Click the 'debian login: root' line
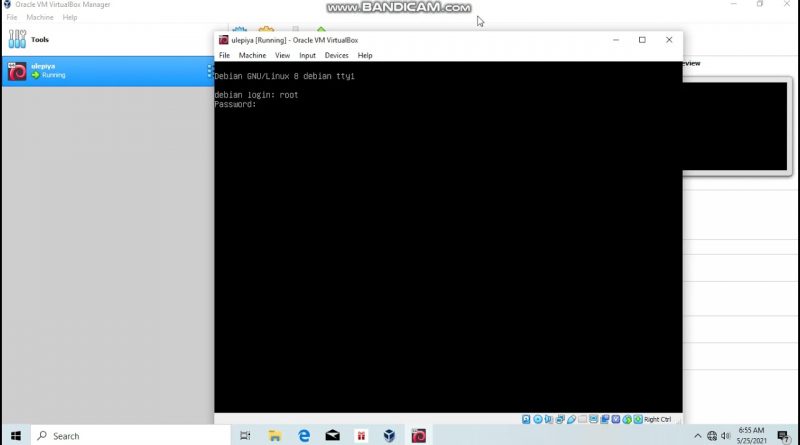Screen dimensions: 800x445 click(x=256, y=95)
